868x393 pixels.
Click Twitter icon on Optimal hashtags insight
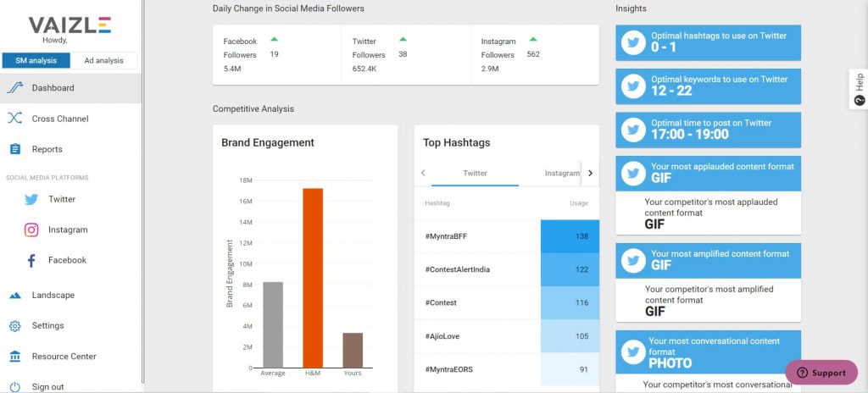pos(633,42)
